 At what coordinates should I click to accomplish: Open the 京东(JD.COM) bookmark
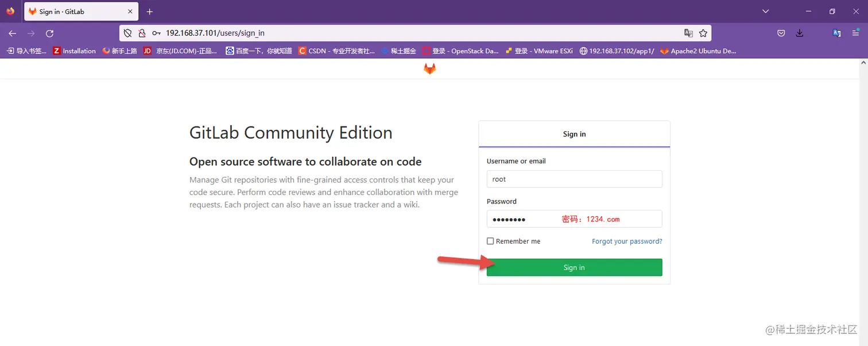180,51
